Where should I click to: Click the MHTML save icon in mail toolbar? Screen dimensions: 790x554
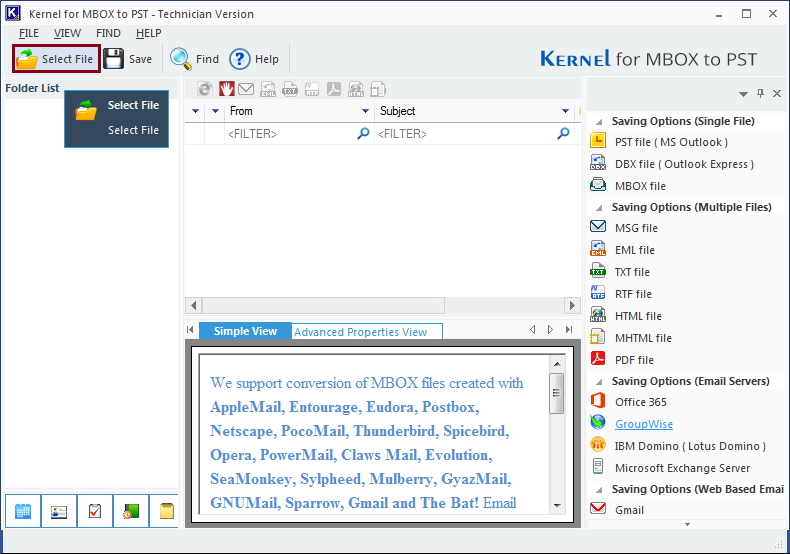(378, 89)
